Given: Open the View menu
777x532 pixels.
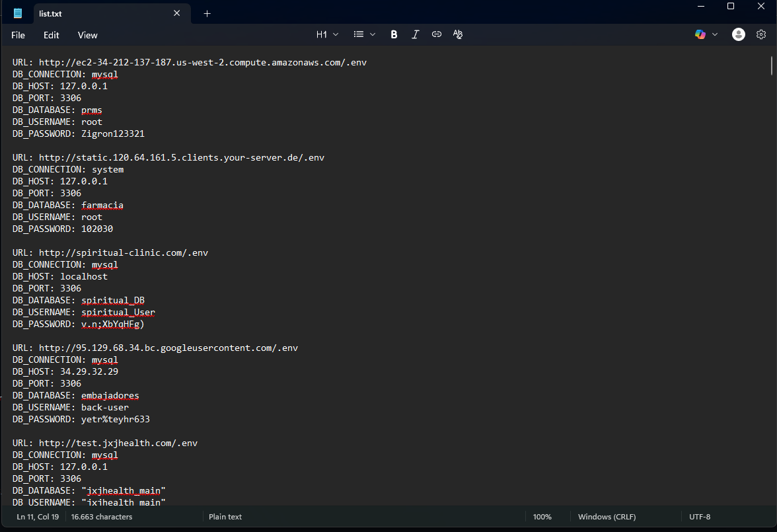Looking at the screenshot, I should 88,35.
